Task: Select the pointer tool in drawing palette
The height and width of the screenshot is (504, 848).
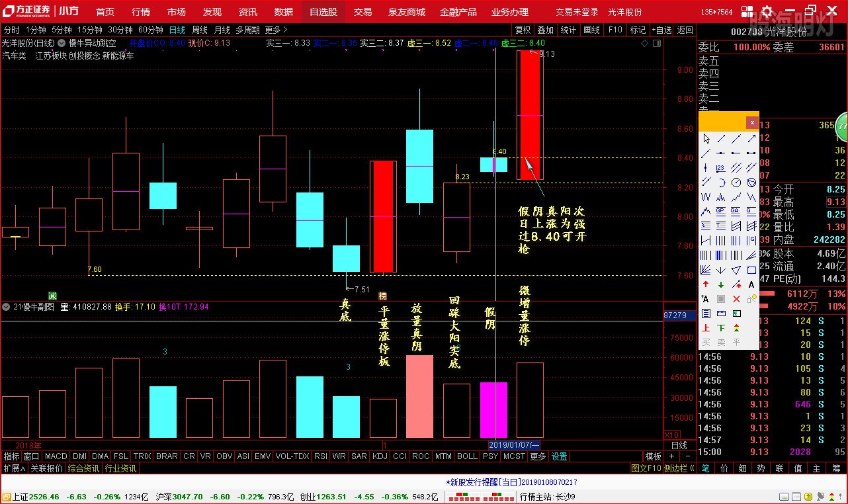Action: (706, 138)
